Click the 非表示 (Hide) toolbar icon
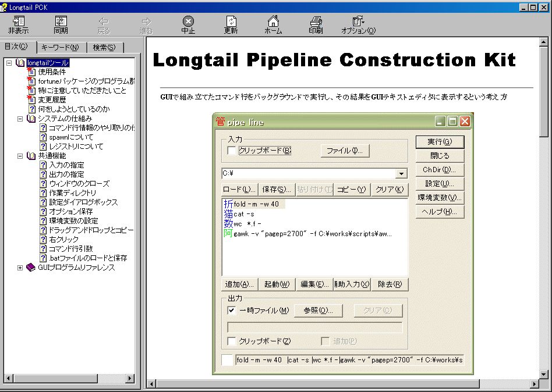The image size is (552, 392). pyautogui.click(x=18, y=24)
